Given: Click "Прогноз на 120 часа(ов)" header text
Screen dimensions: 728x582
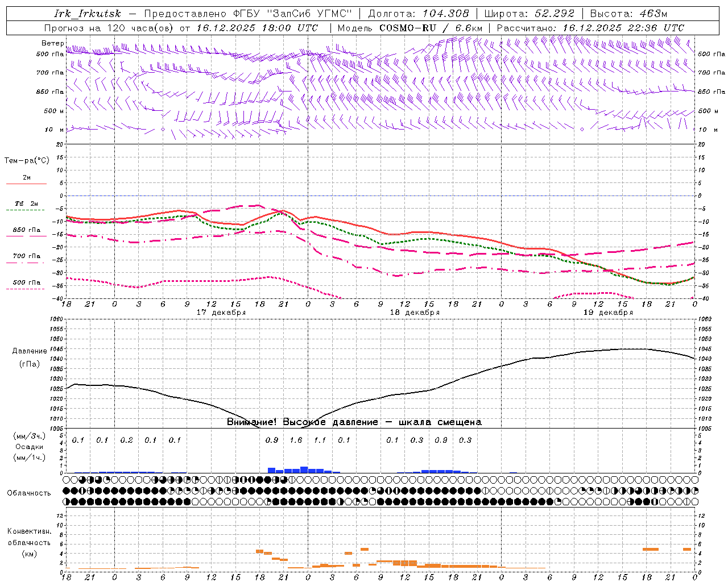Looking at the screenshot, I should pyautogui.click(x=109, y=28).
